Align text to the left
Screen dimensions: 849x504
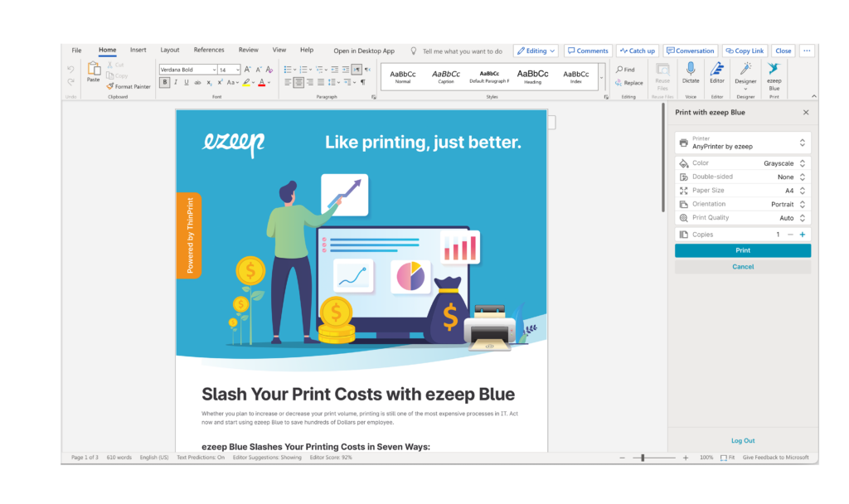click(x=288, y=83)
